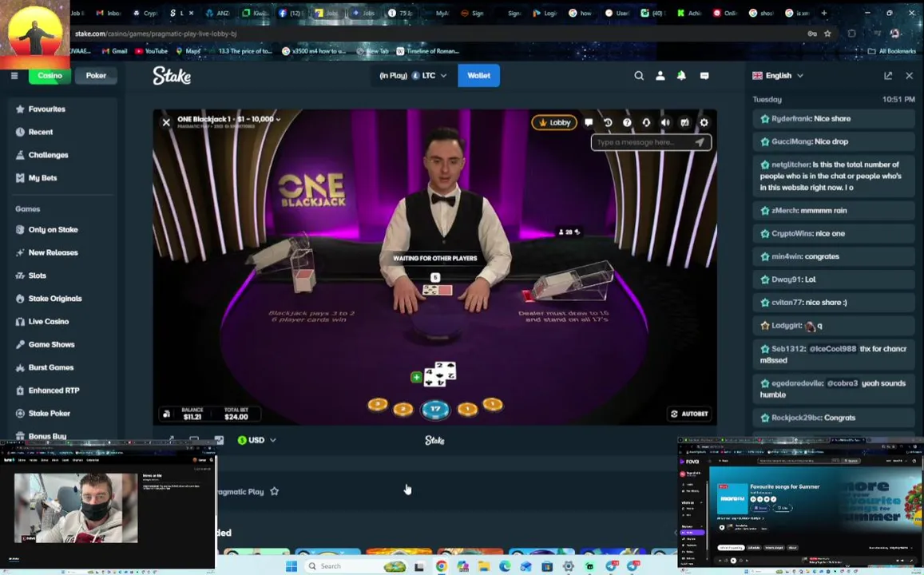The width and height of the screenshot is (924, 575).
Task: Click the Seb1312 chat message
Action: [834, 354]
